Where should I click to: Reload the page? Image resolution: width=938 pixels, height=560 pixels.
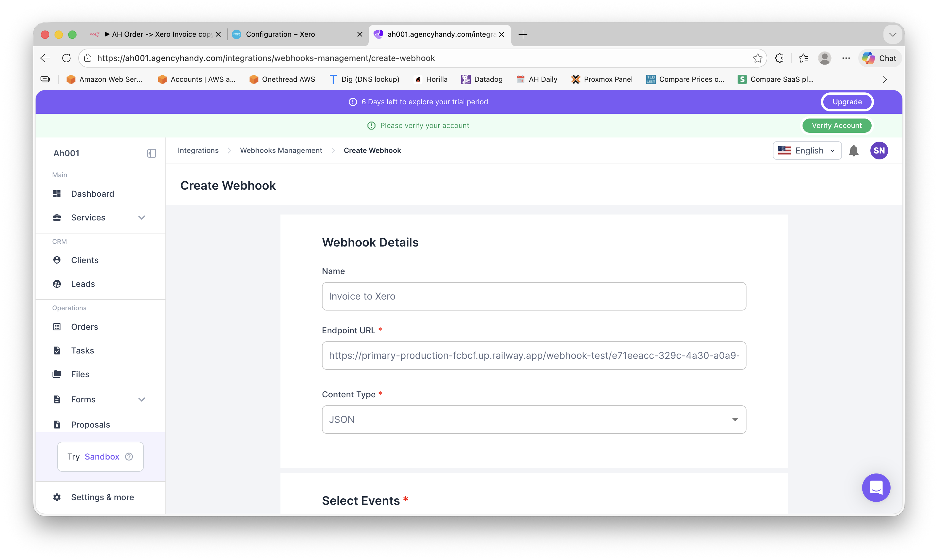pyautogui.click(x=66, y=58)
